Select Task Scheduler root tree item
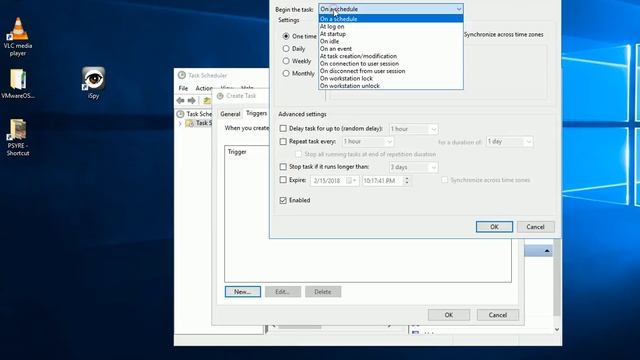The height and width of the screenshot is (360, 640). [x=195, y=114]
